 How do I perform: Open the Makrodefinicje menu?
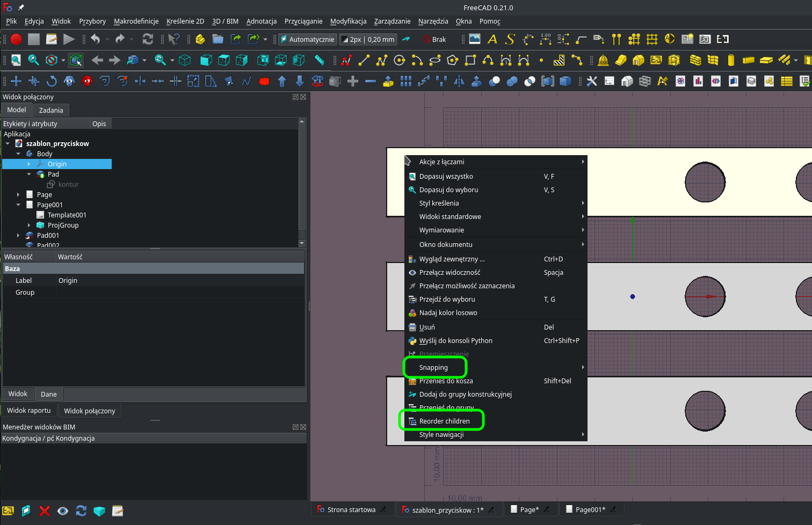136,21
